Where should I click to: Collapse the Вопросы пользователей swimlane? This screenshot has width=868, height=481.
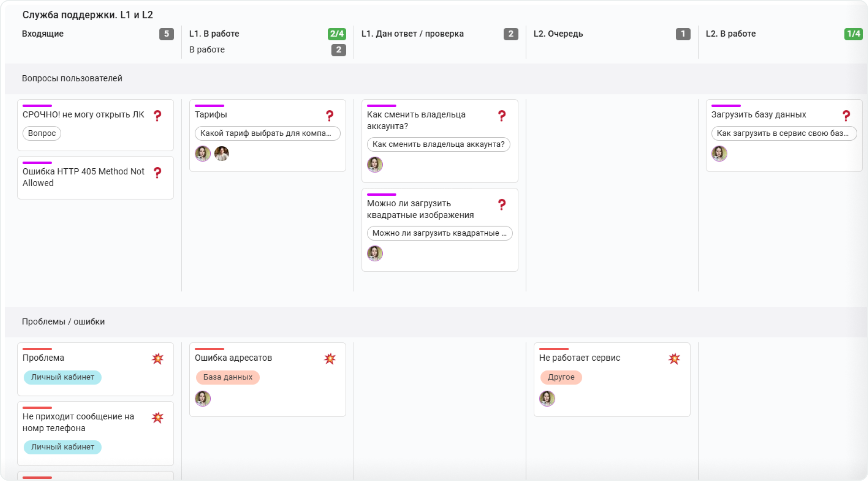point(72,78)
